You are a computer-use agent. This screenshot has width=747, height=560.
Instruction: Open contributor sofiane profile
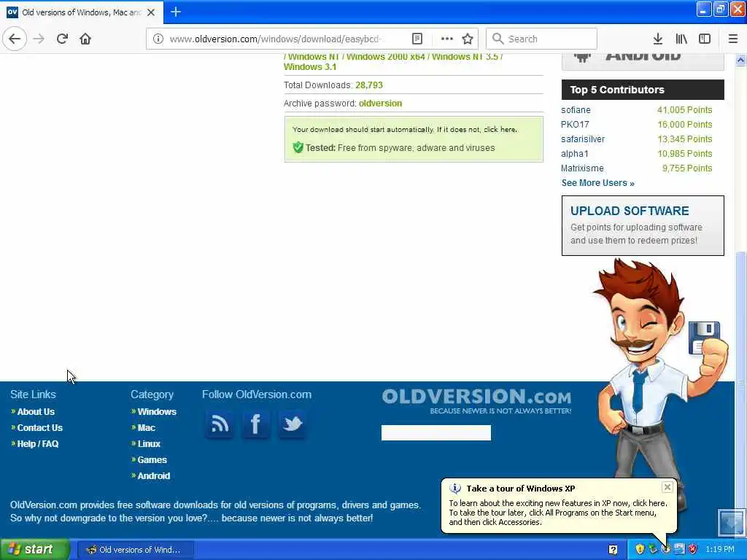pos(576,109)
